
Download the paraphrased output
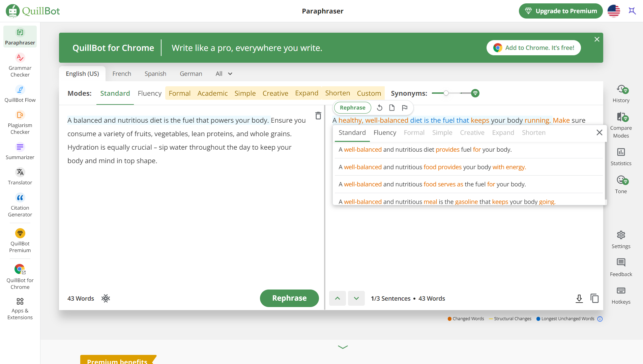point(579,298)
